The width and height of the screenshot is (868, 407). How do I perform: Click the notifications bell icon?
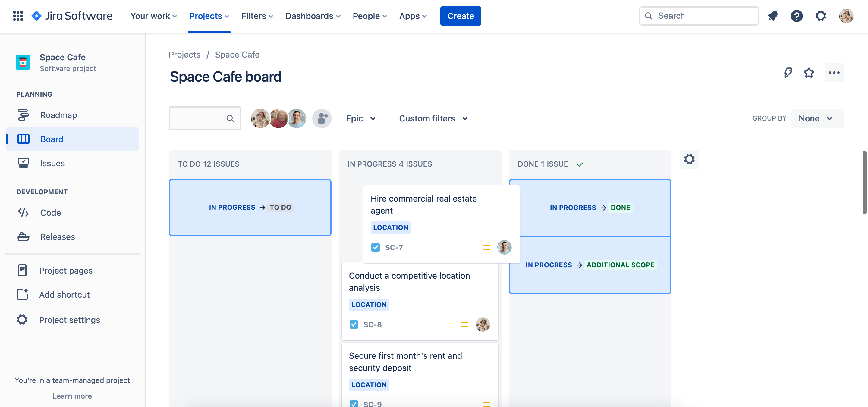point(772,15)
